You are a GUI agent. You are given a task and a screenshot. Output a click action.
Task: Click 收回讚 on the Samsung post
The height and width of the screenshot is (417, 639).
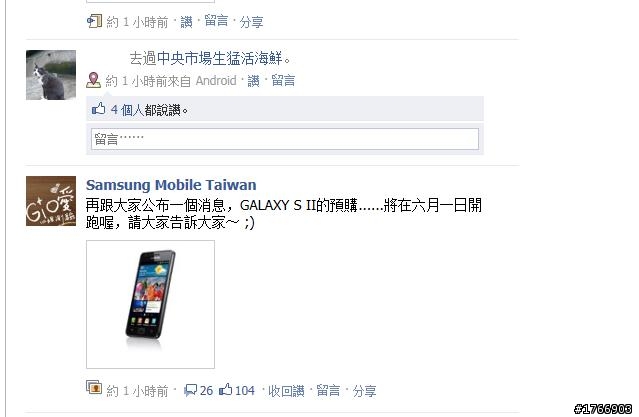[286, 391]
